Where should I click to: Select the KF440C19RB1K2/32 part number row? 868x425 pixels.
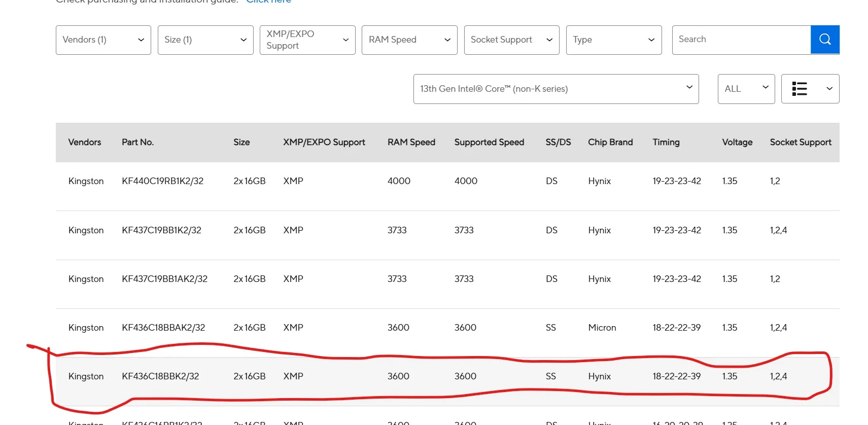pos(162,181)
